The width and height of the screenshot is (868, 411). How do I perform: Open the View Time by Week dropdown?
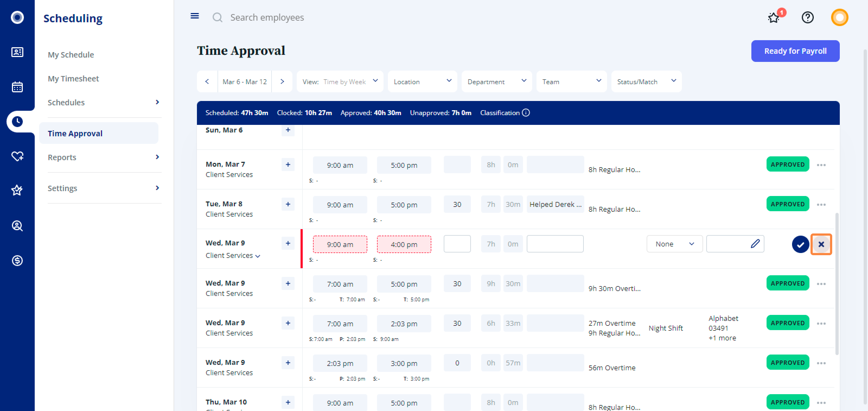(340, 81)
